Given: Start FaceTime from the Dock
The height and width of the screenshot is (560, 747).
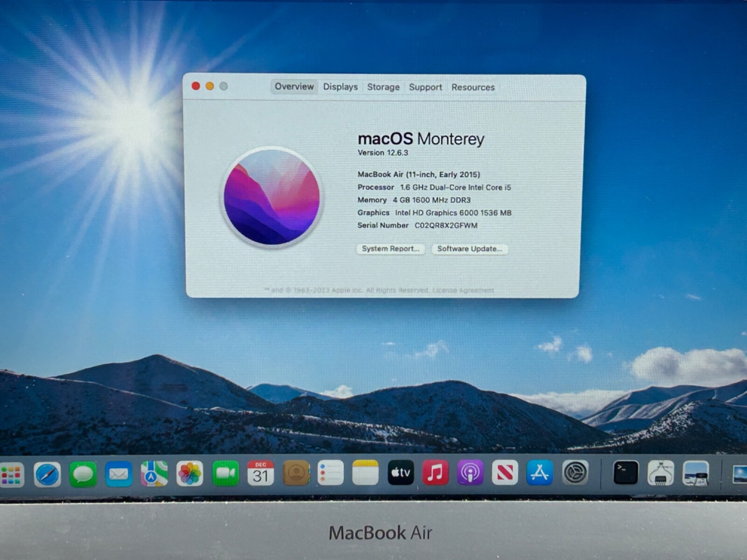Looking at the screenshot, I should coord(226,473).
